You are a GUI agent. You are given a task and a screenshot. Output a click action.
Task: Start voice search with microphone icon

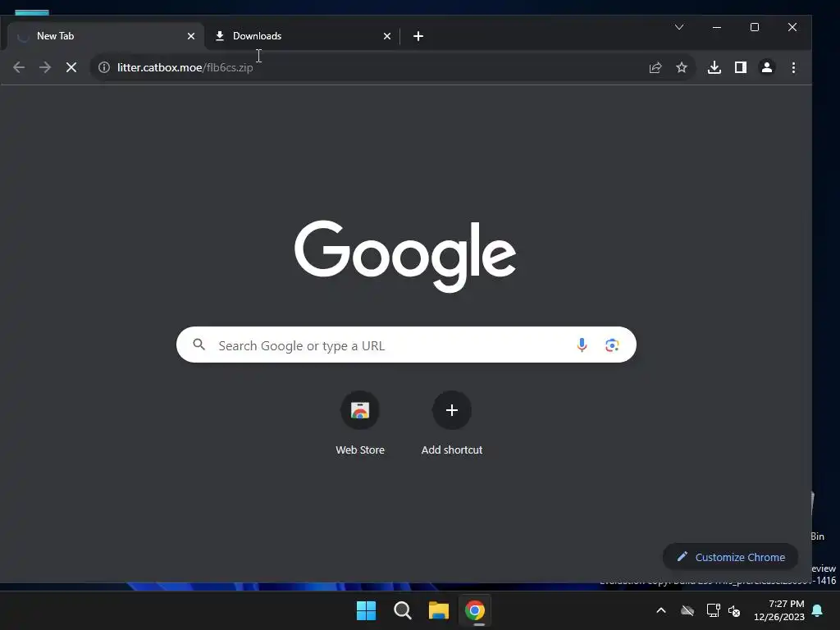pyautogui.click(x=582, y=345)
